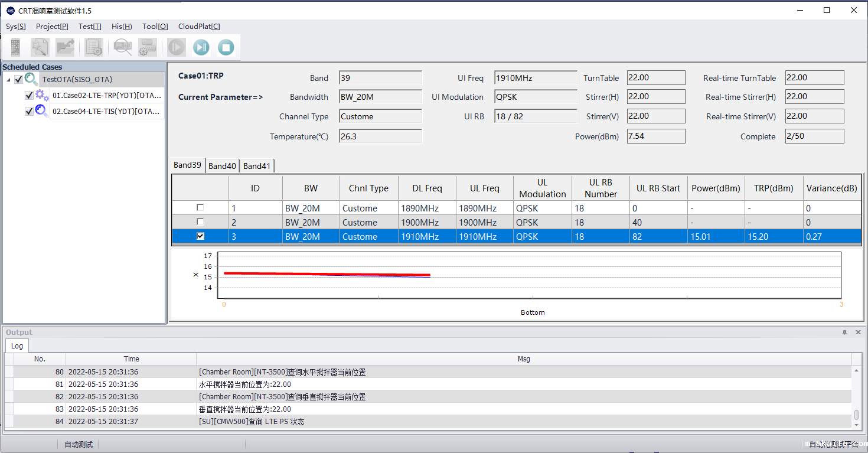This screenshot has height=453, width=868.
Task: Click the open project folder toolbar icon
Action: click(x=65, y=47)
